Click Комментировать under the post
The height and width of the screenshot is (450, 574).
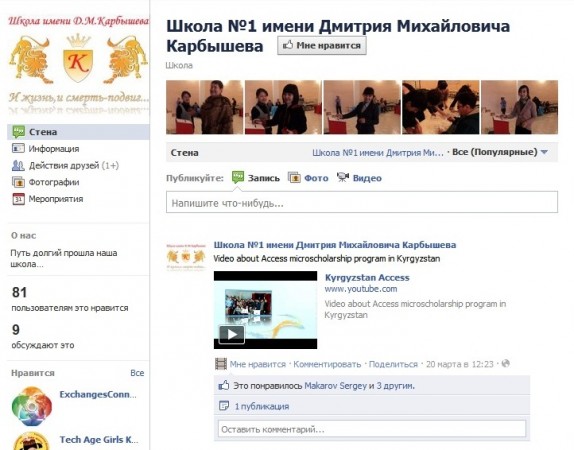327,364
